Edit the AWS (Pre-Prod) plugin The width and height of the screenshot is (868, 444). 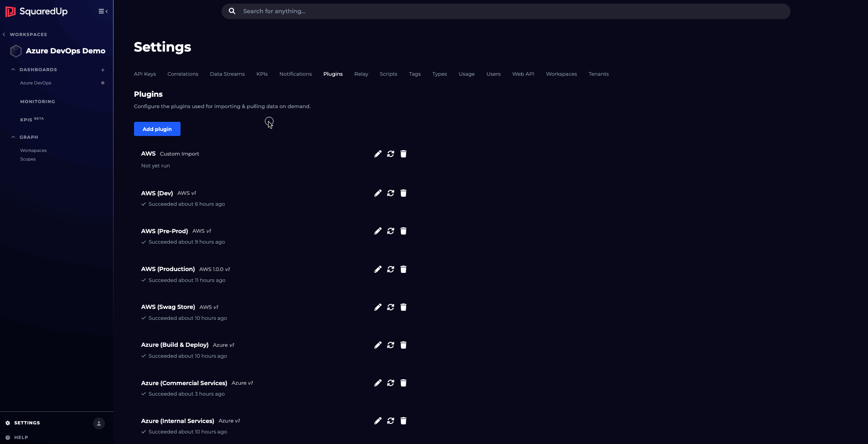pyautogui.click(x=377, y=231)
